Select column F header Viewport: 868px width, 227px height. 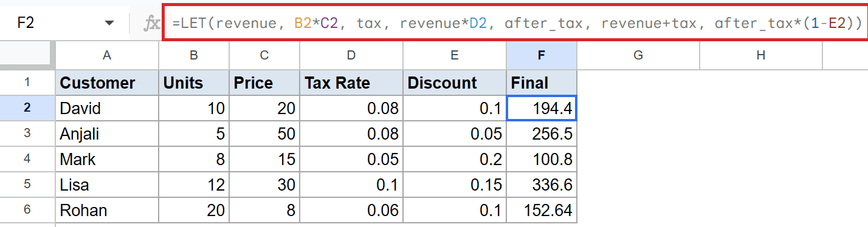click(x=542, y=55)
